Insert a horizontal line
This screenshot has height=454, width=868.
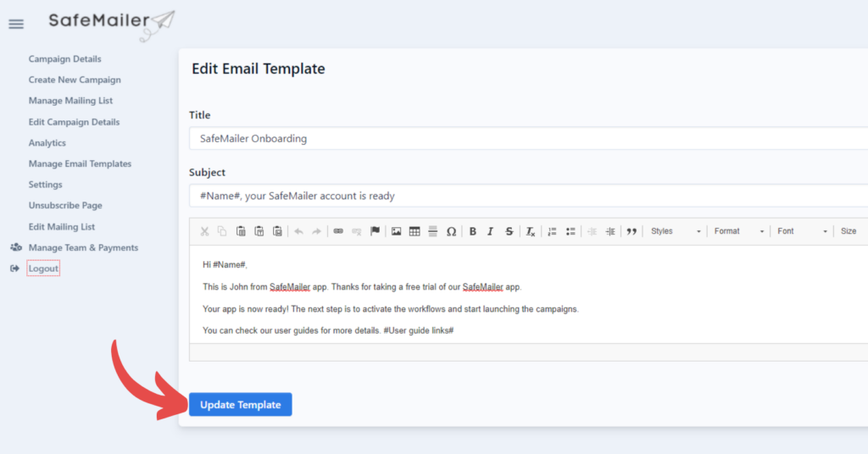tap(433, 231)
